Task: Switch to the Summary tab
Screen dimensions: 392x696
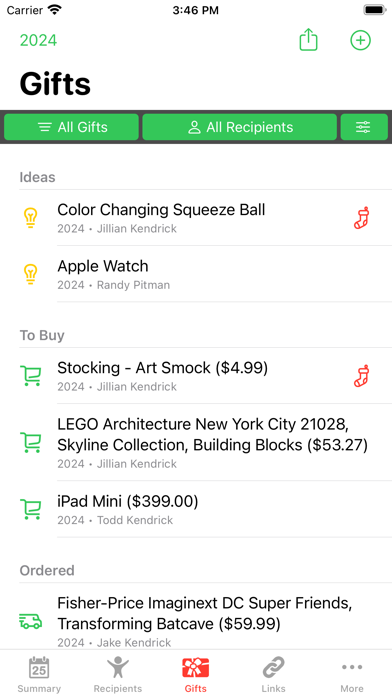Action: 39,674
